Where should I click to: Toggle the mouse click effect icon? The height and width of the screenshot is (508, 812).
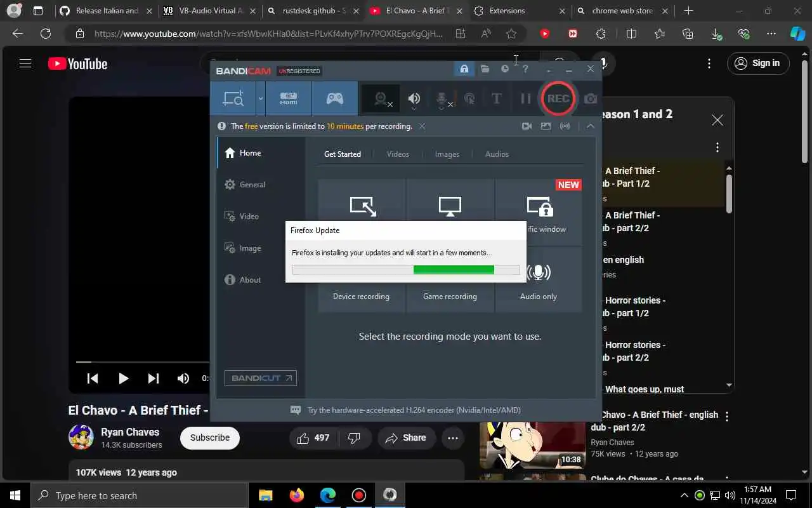coord(469,98)
